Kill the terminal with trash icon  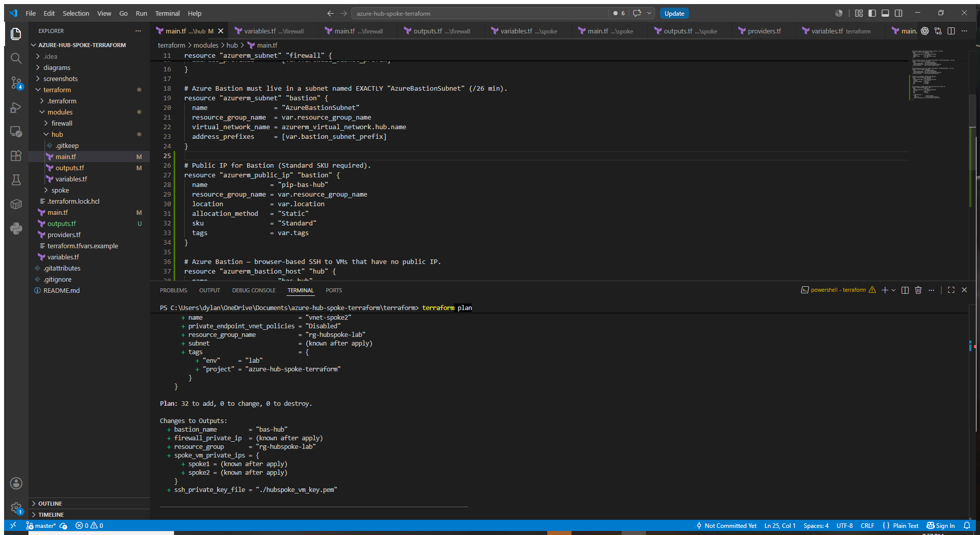coord(918,290)
